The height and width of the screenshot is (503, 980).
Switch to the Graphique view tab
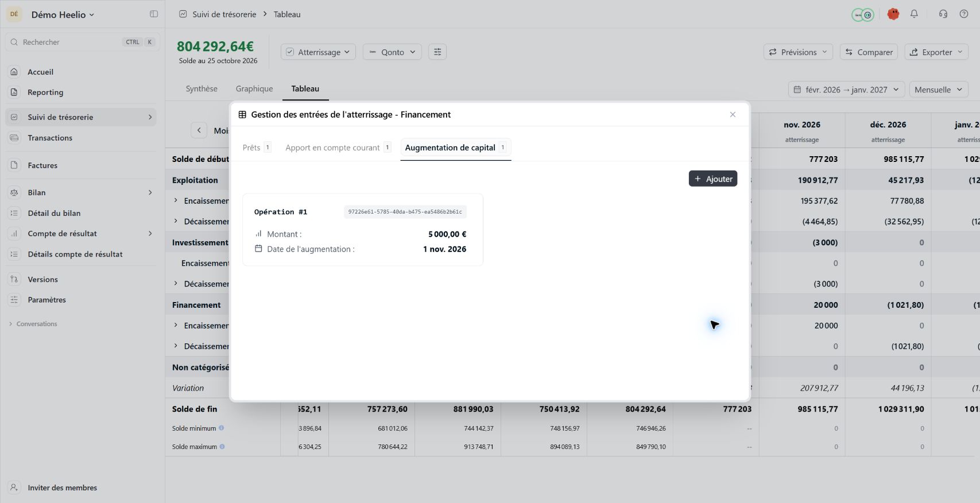[254, 89]
